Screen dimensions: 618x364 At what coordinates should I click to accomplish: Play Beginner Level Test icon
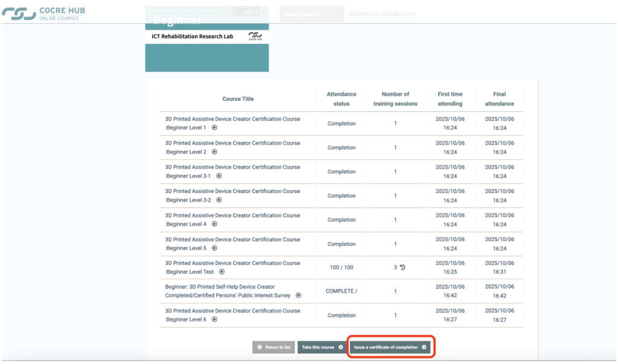(221, 272)
